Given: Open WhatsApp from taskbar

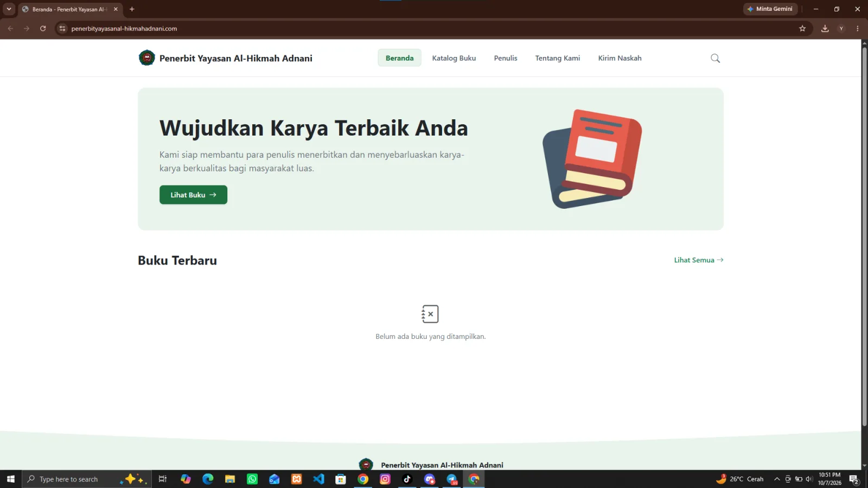Looking at the screenshot, I should tap(252, 479).
